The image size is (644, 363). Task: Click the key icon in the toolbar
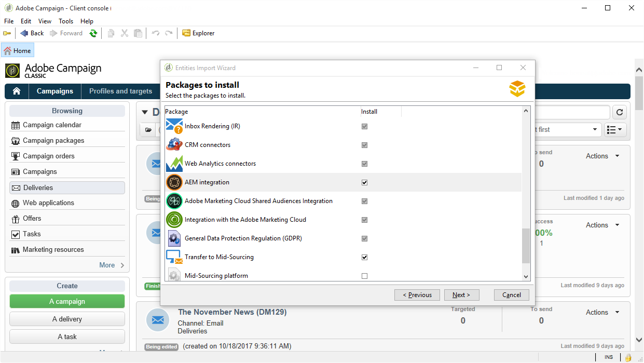(7, 33)
